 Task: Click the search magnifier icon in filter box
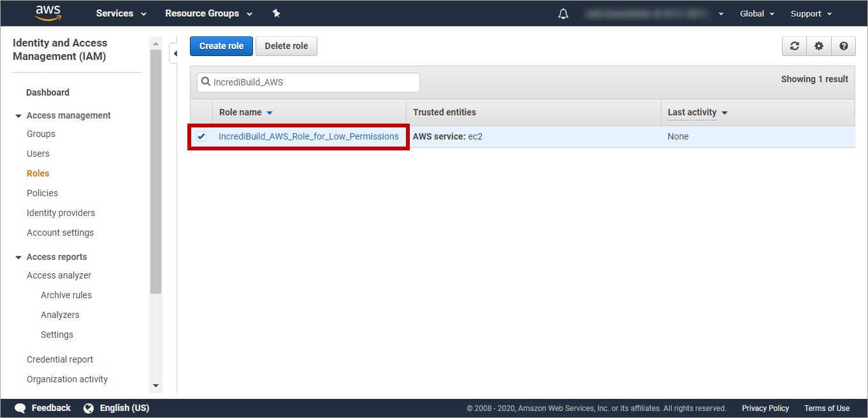206,82
